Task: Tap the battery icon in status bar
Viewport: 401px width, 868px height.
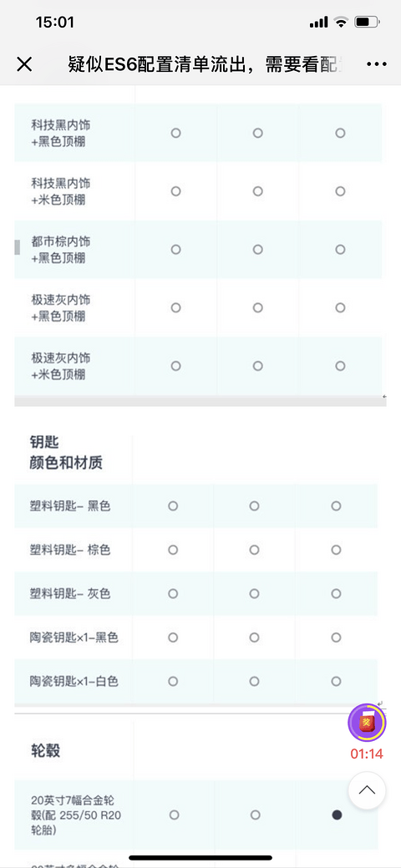Action: [x=367, y=23]
